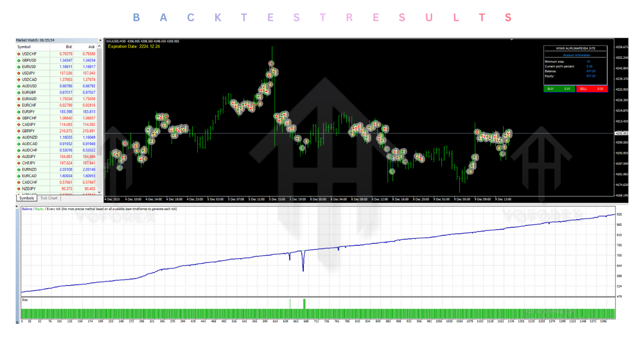The image size is (644, 362).
Task: Click the CADCHF symbol arrow icon
Action: tap(19, 183)
